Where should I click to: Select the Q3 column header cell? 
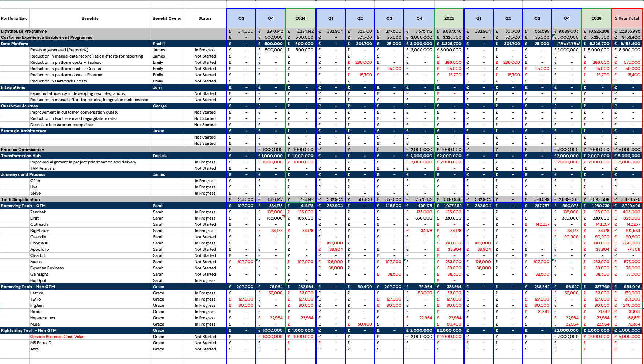click(241, 18)
